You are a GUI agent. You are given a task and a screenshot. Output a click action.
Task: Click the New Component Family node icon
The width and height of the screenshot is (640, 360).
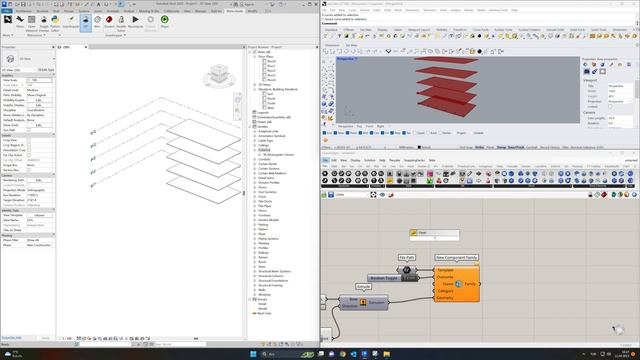[458, 284]
